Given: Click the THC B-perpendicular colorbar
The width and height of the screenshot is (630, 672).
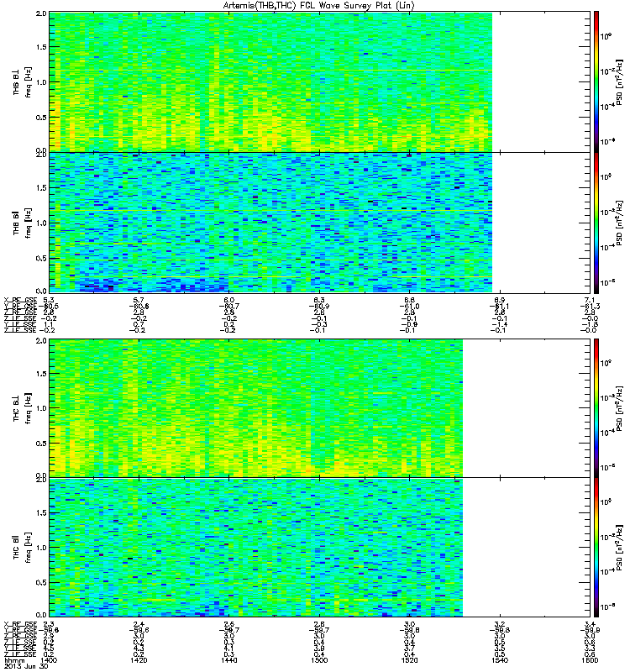Looking at the screenshot, I should [x=596, y=408].
